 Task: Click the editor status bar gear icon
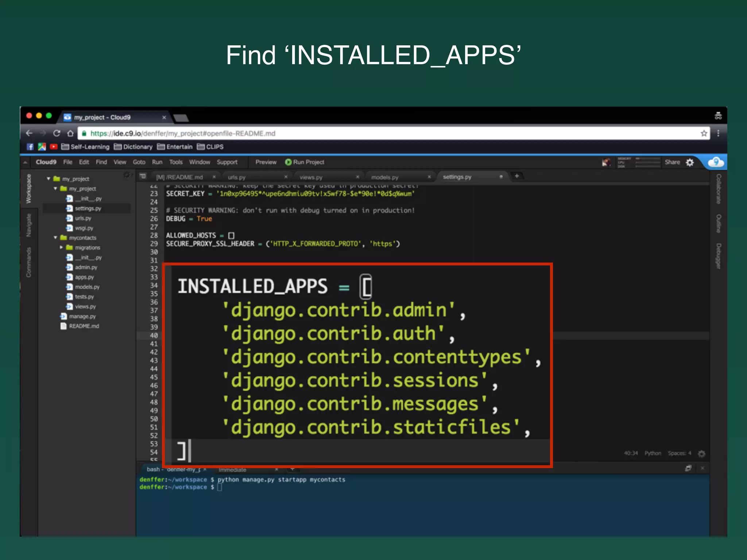(701, 454)
